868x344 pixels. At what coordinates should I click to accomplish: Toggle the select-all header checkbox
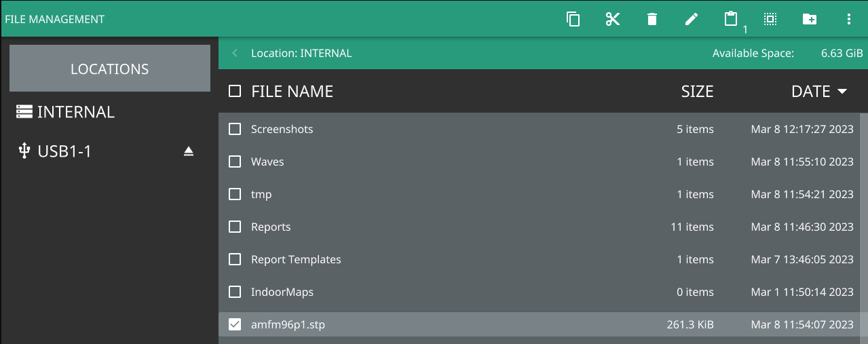tap(235, 91)
